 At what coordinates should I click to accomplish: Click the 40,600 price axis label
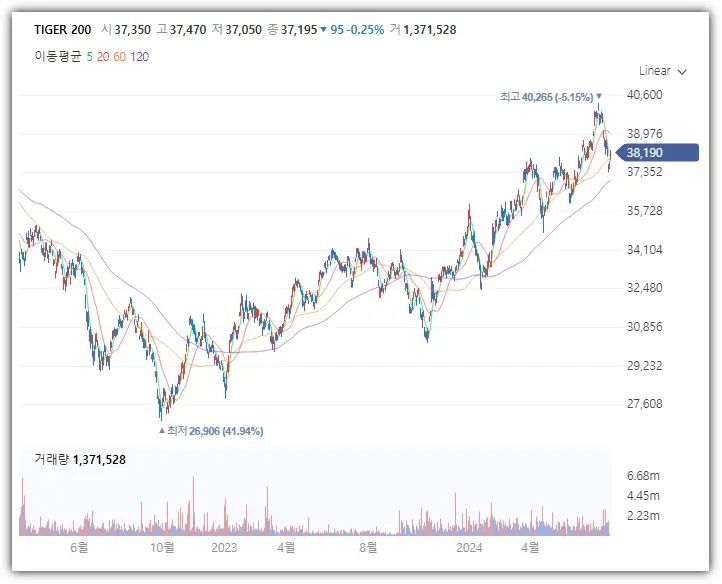pyautogui.click(x=644, y=95)
